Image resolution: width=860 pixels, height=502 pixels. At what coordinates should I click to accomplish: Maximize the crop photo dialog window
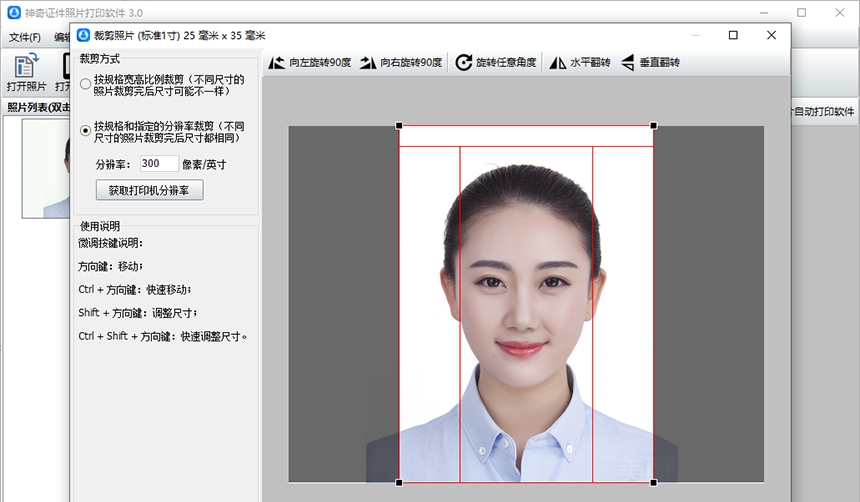point(733,35)
